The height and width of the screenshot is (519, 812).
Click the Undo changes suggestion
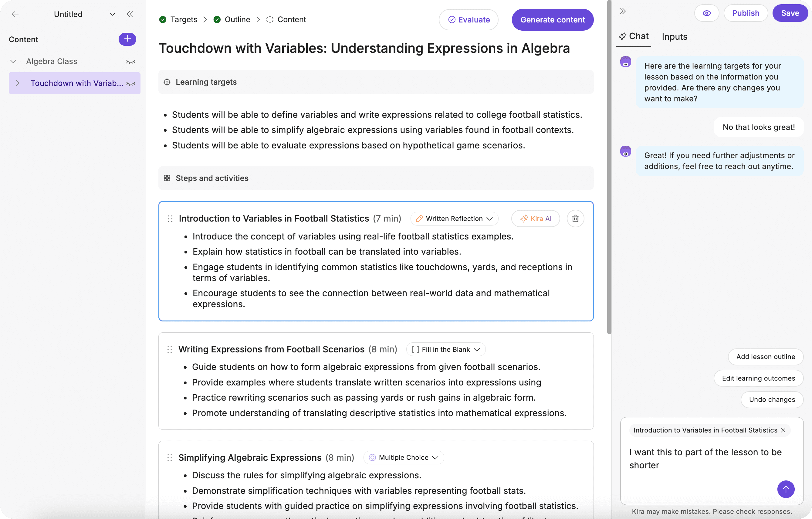click(772, 399)
